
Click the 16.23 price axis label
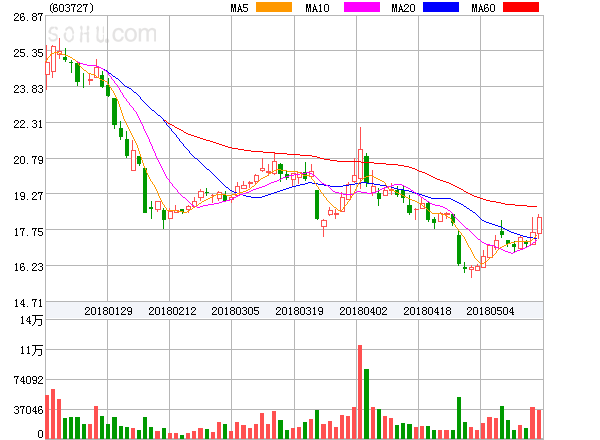tap(28, 267)
